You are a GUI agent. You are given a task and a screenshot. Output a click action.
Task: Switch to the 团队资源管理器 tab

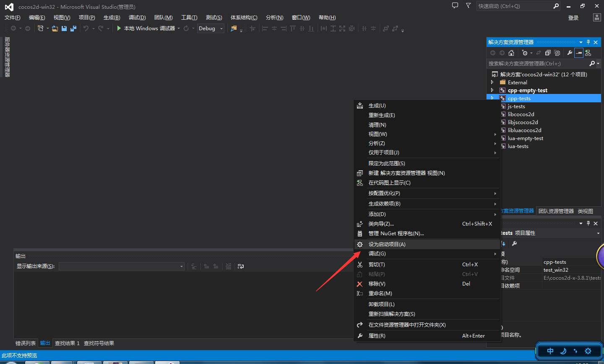[556, 211]
